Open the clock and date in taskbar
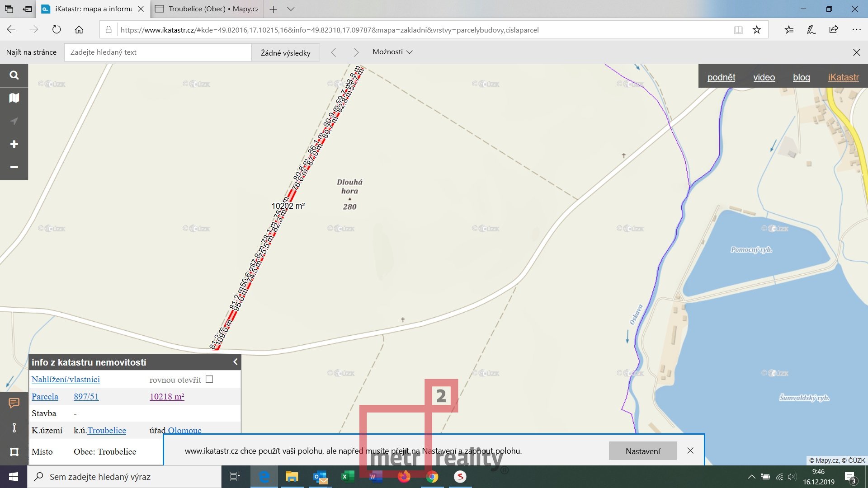 [x=819, y=477]
